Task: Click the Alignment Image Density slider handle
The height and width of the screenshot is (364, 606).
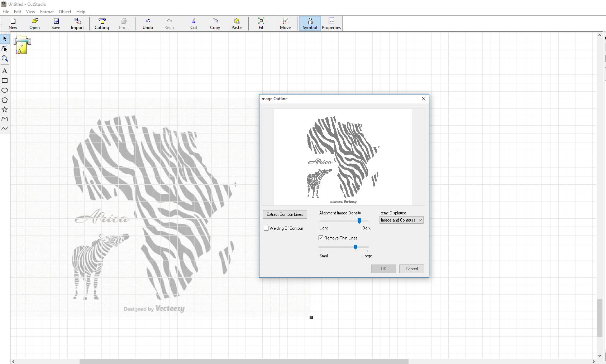Action: [359, 221]
